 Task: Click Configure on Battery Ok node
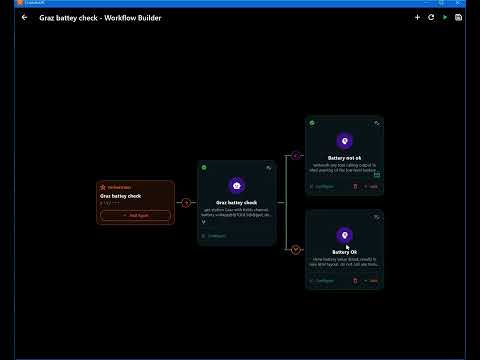pyautogui.click(x=322, y=281)
